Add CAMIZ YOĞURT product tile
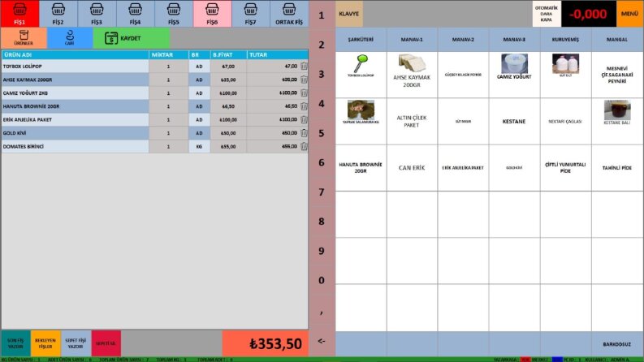 tap(514, 75)
